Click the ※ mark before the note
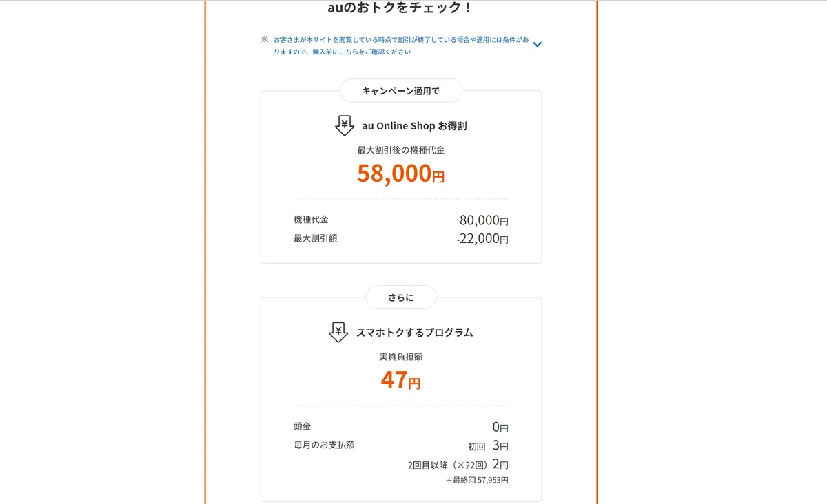827x504 pixels. click(265, 39)
